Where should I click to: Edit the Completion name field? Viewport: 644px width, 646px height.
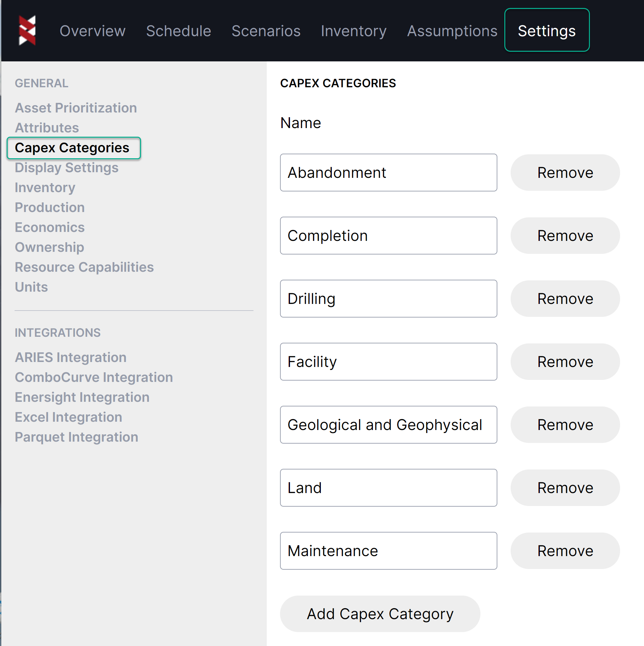388,236
